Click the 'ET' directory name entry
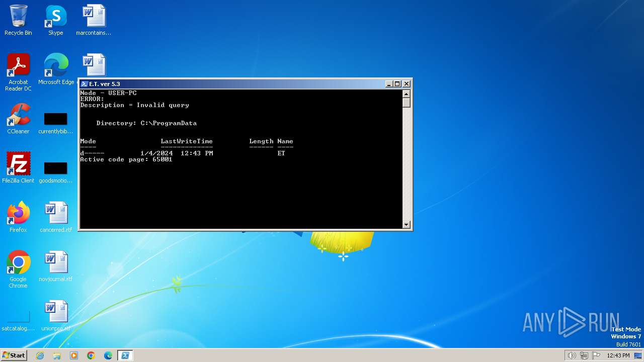 [281, 153]
